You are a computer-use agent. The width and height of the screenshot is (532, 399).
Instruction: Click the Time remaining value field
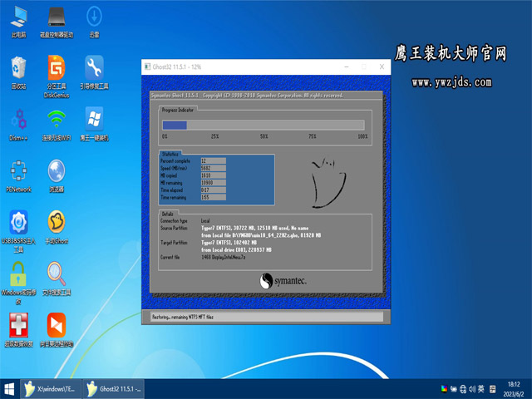point(214,197)
